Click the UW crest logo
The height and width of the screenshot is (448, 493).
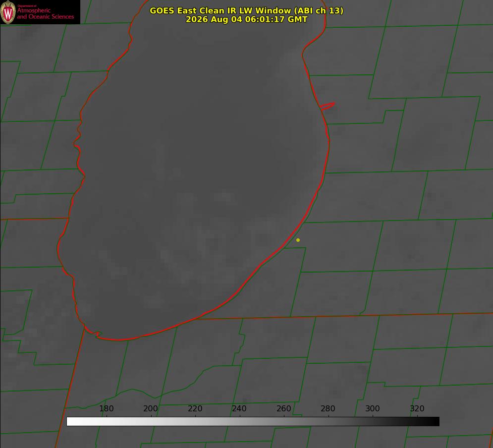pyautogui.click(x=8, y=12)
